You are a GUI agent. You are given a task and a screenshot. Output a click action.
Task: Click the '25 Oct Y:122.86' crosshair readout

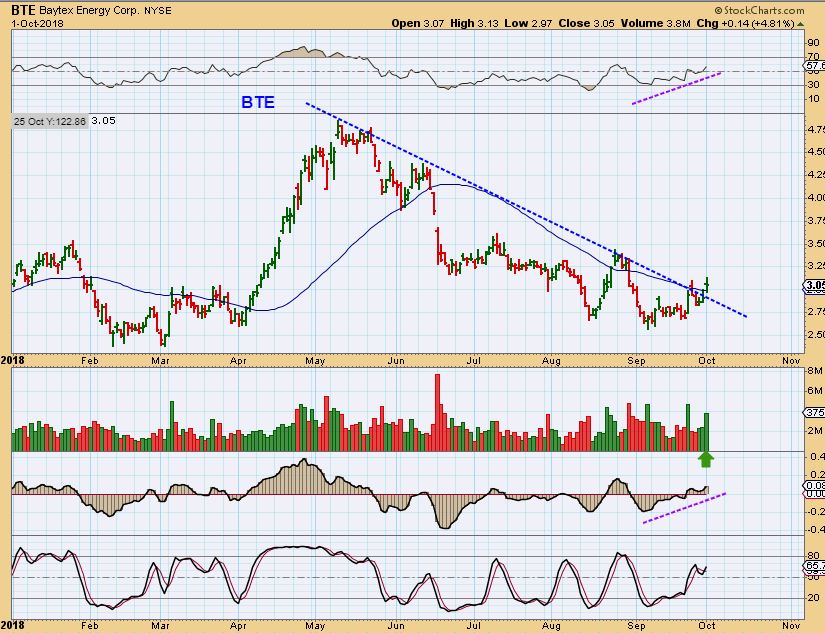point(50,122)
